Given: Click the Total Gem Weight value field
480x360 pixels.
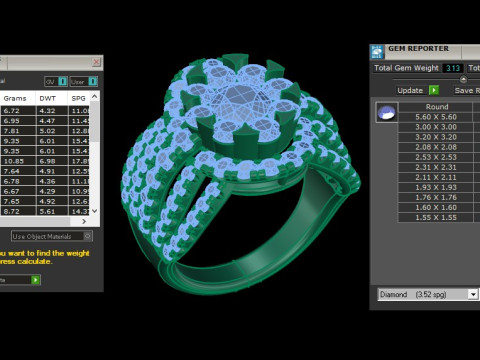Looking at the screenshot, I should (453, 68).
